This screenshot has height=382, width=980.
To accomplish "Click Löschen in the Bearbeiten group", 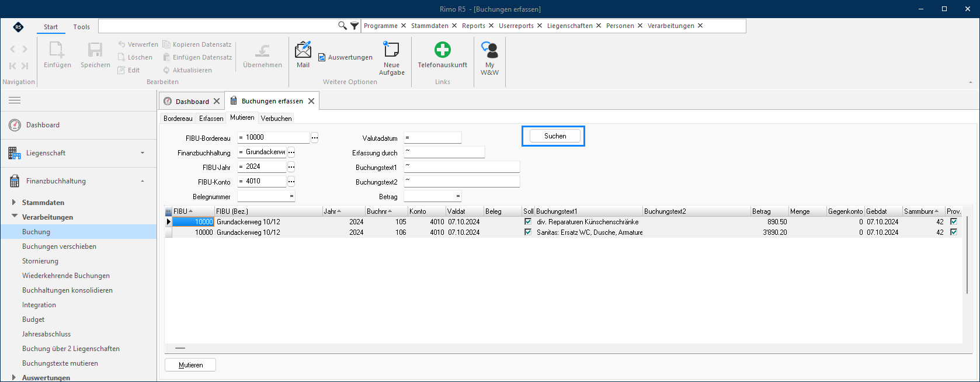I will click(135, 57).
